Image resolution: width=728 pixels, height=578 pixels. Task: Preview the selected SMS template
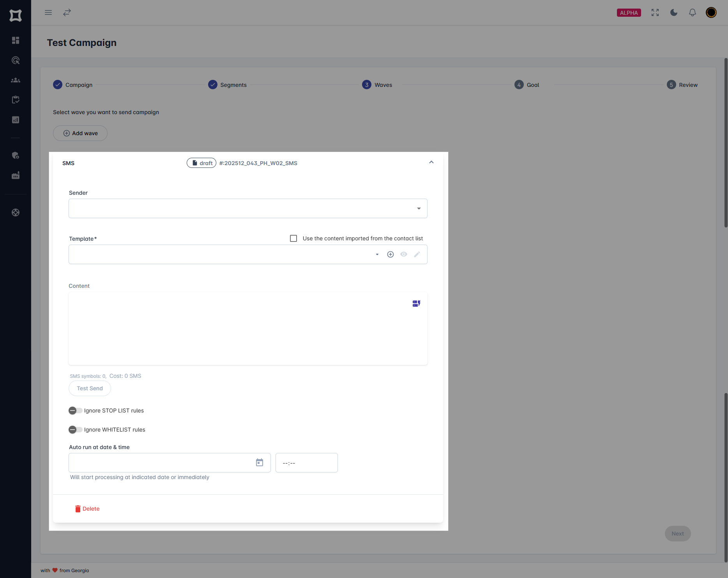[x=403, y=254]
